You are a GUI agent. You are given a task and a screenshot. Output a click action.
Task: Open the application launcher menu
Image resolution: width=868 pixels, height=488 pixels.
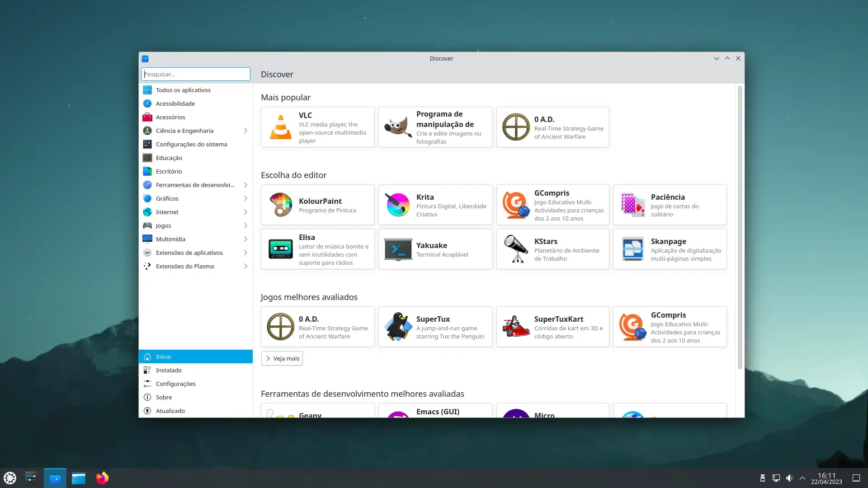[x=10, y=478]
